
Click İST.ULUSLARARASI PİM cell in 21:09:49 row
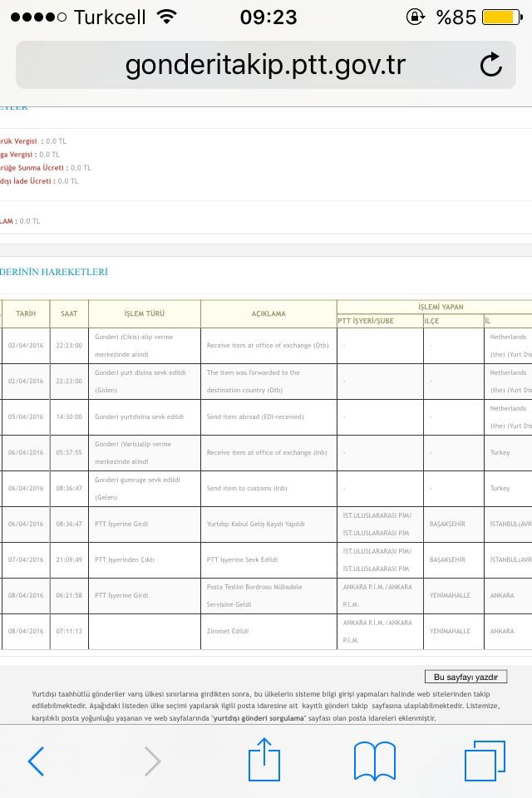point(380,559)
